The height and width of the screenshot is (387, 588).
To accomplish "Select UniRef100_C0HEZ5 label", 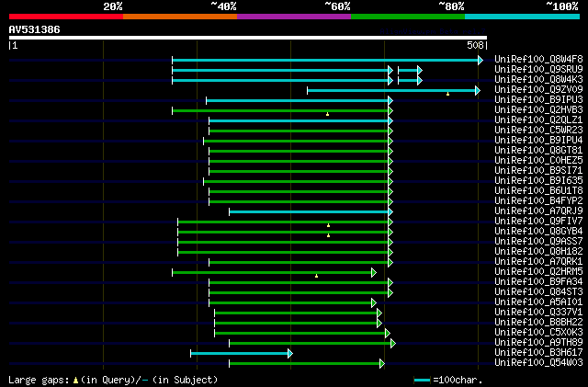I will click(538, 161).
